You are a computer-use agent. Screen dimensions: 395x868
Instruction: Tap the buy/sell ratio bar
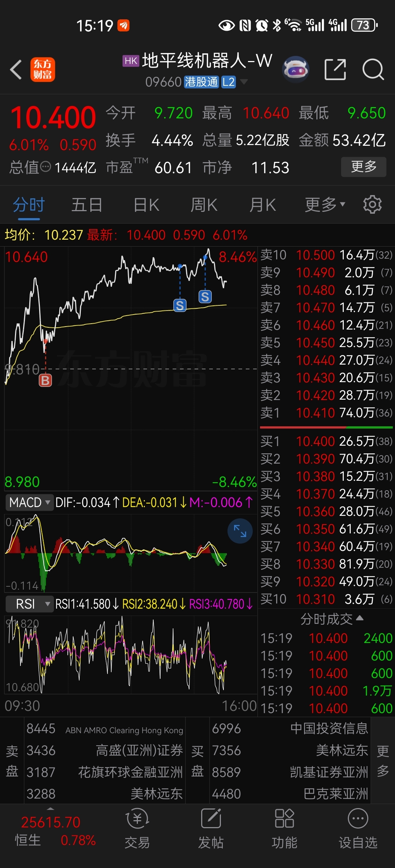326,427
